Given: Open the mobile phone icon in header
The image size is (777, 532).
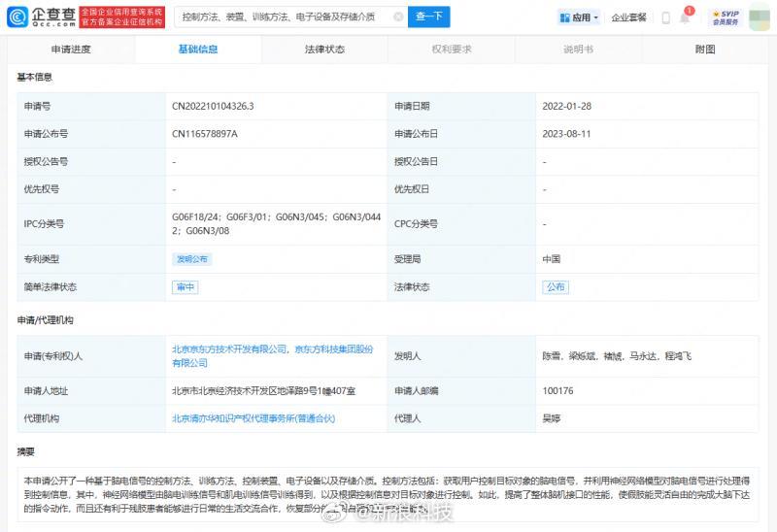Looking at the screenshot, I should pos(666,17).
